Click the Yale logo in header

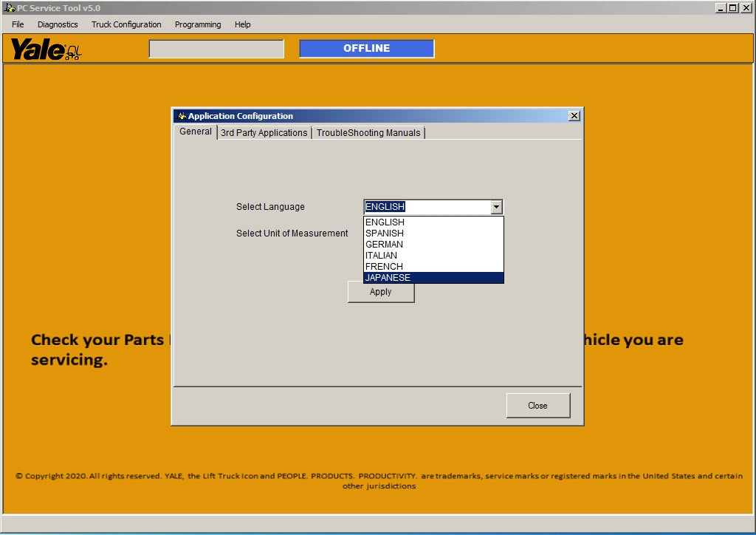pyautogui.click(x=45, y=50)
